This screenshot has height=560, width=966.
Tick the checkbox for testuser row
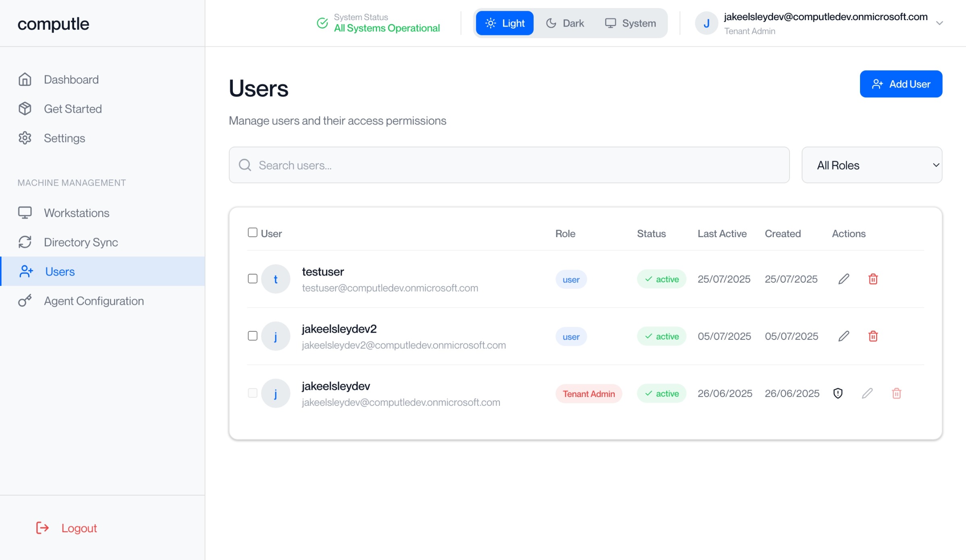coord(253,279)
